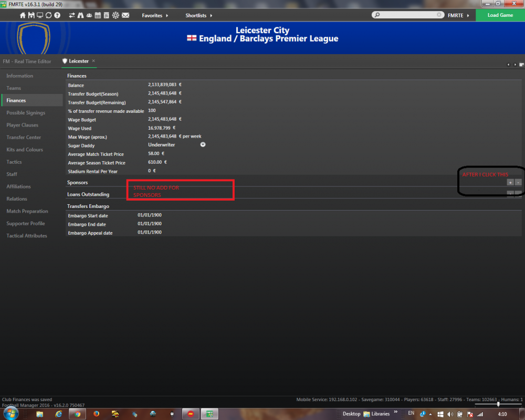Click the envelope mail icon
Image resolution: width=525 pixels, height=420 pixels.
point(125,15)
